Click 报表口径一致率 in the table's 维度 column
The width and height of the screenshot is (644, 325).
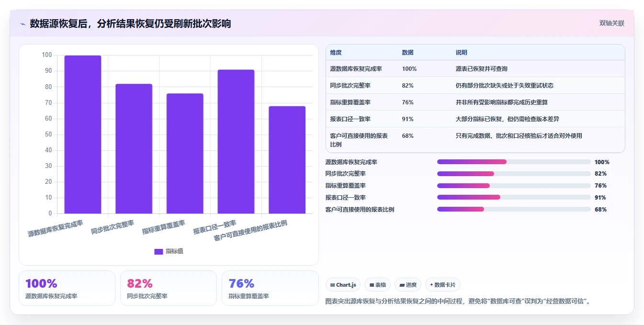[x=350, y=119]
